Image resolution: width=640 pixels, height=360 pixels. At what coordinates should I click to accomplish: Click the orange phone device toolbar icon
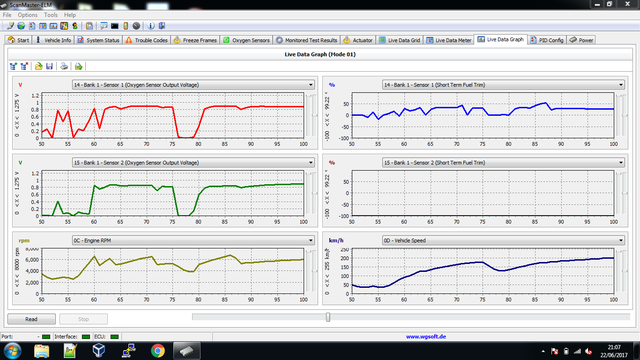tap(126, 26)
